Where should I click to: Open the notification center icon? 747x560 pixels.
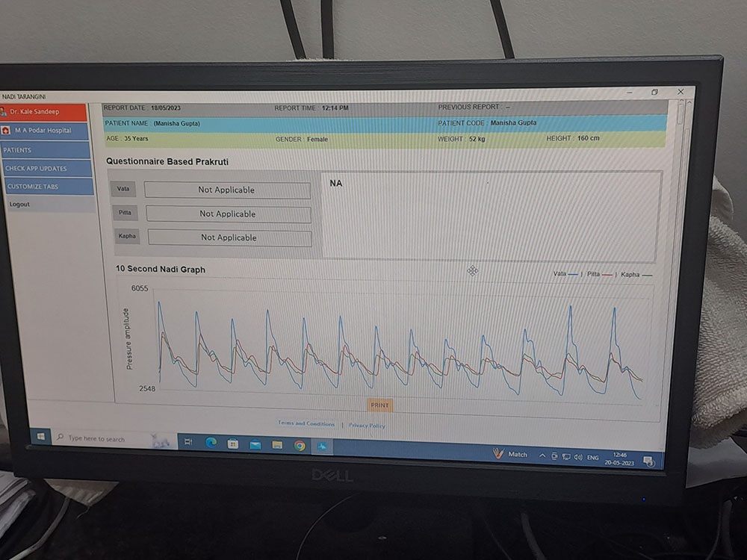(x=648, y=461)
